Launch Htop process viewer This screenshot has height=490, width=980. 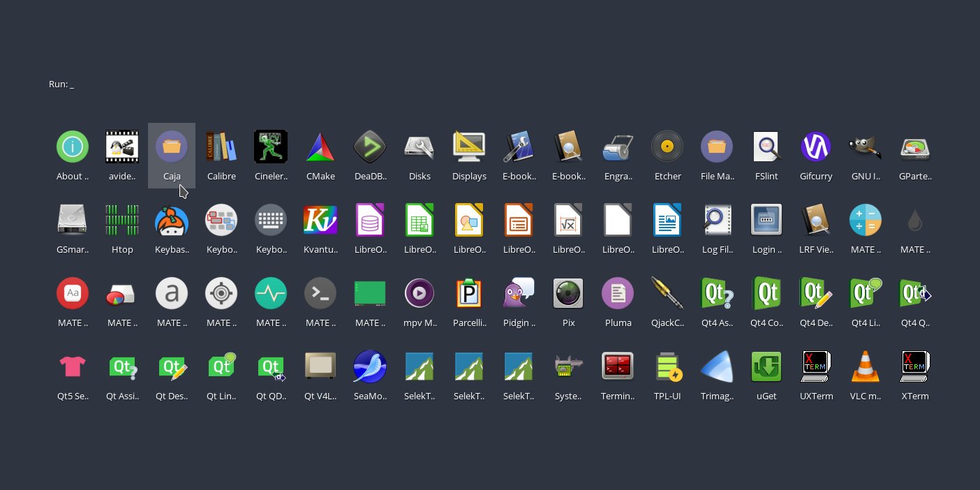tap(122, 229)
